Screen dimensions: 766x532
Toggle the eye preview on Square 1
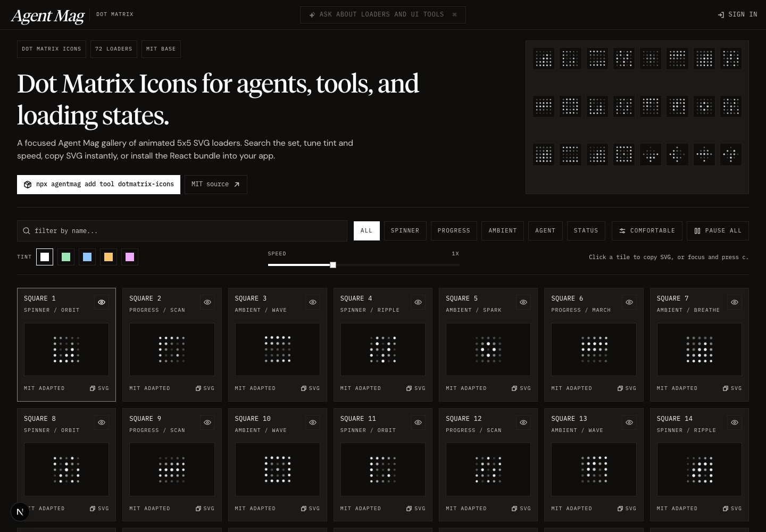pyautogui.click(x=102, y=302)
